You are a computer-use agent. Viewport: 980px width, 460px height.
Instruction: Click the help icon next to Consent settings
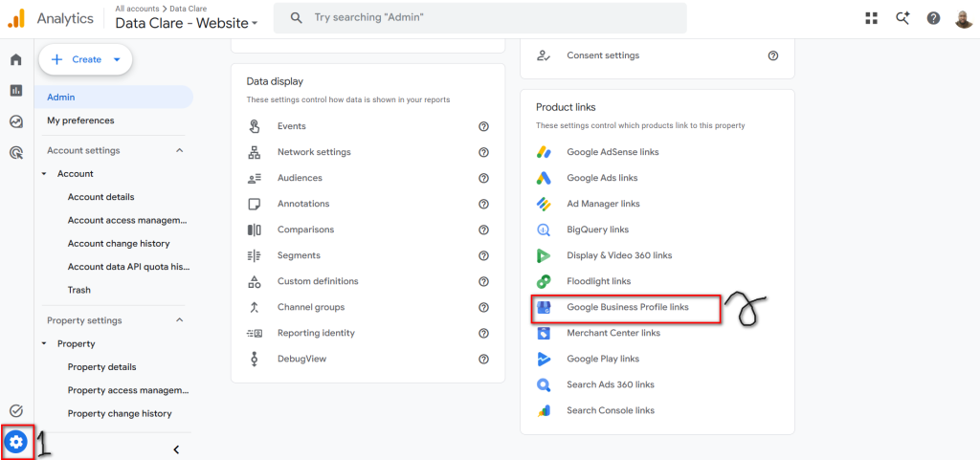(x=773, y=55)
